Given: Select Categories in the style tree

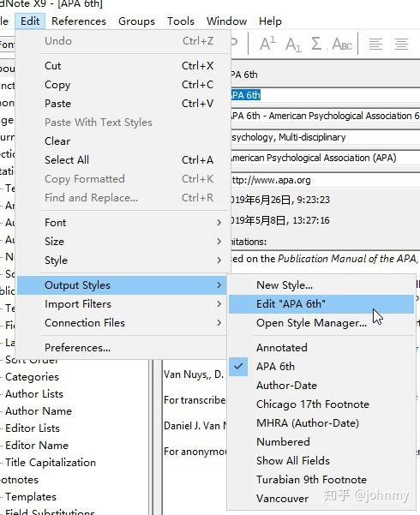Looking at the screenshot, I should click(32, 377).
